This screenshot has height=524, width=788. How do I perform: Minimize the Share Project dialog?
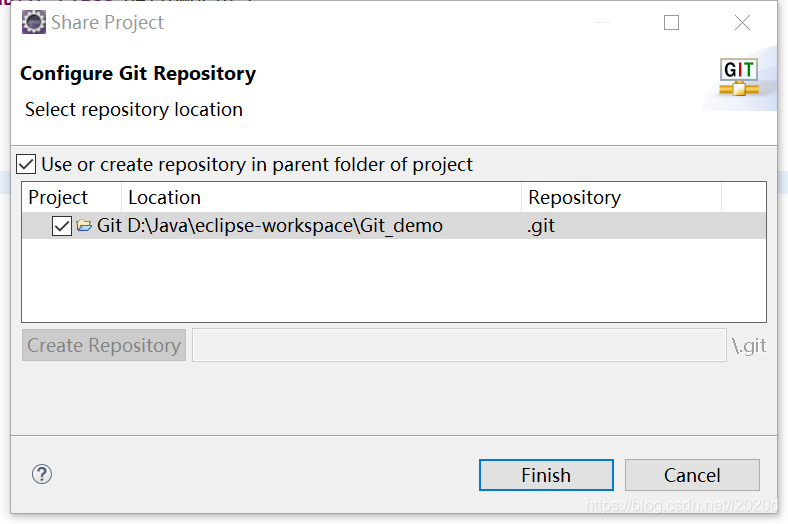(603, 23)
